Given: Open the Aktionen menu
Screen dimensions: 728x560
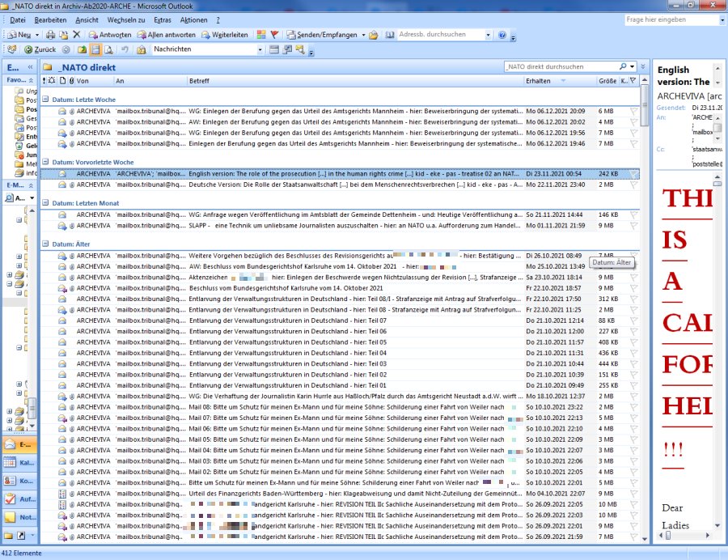Looking at the screenshot, I should [x=193, y=20].
